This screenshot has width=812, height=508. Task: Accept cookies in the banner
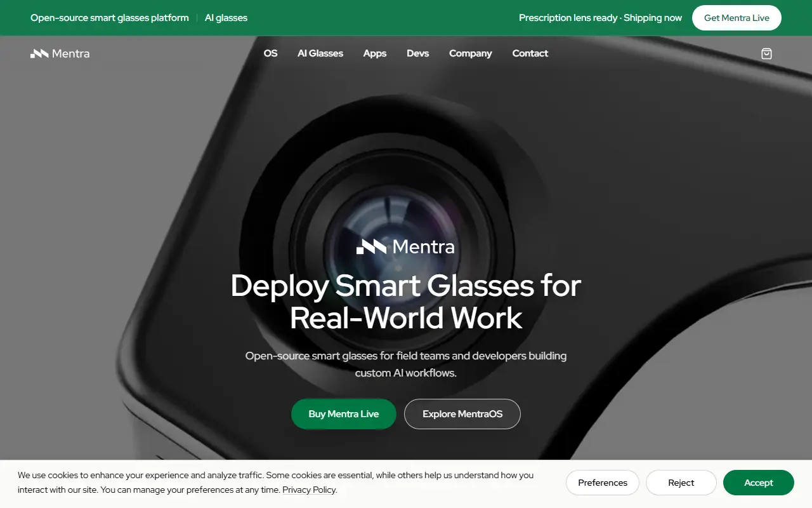point(759,483)
